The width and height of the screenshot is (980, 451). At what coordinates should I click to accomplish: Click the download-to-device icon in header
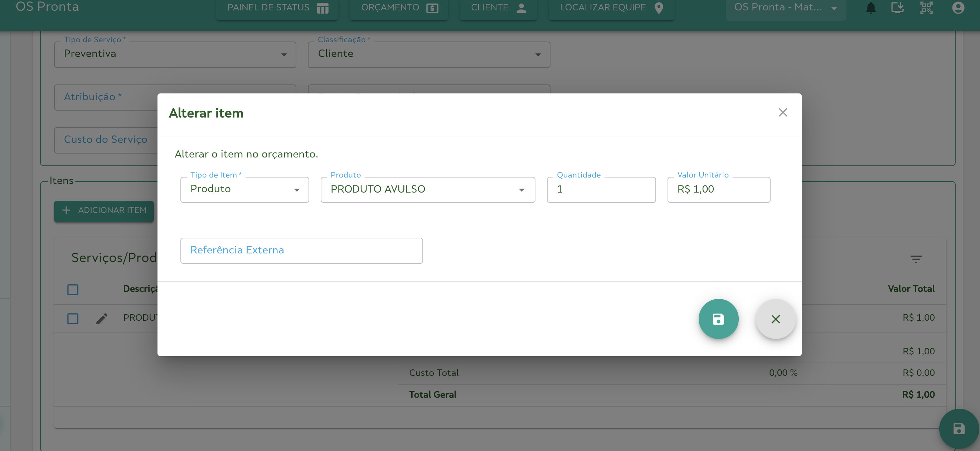[x=897, y=8]
